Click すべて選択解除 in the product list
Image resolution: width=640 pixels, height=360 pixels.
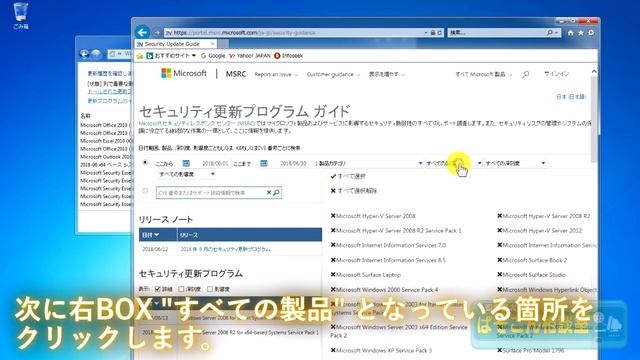coord(353,191)
